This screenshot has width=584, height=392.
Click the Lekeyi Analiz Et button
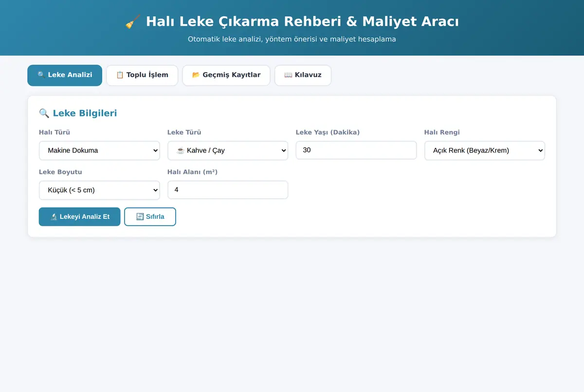point(79,217)
